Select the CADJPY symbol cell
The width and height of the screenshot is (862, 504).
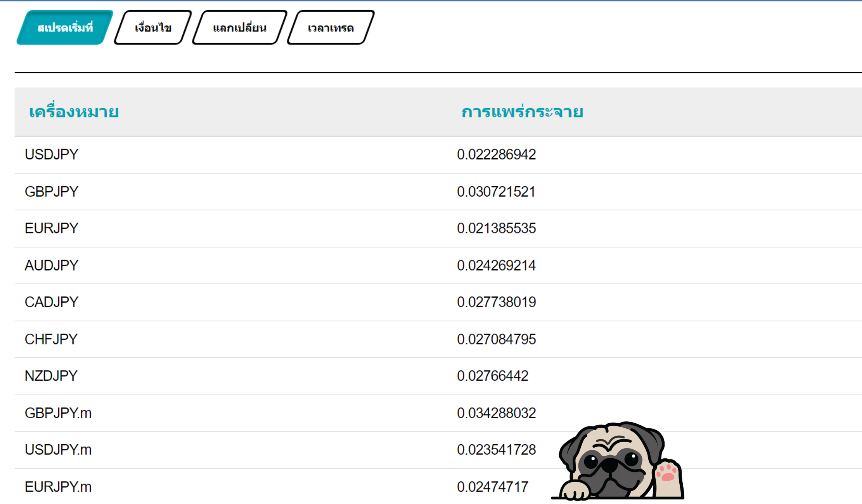coord(52,302)
